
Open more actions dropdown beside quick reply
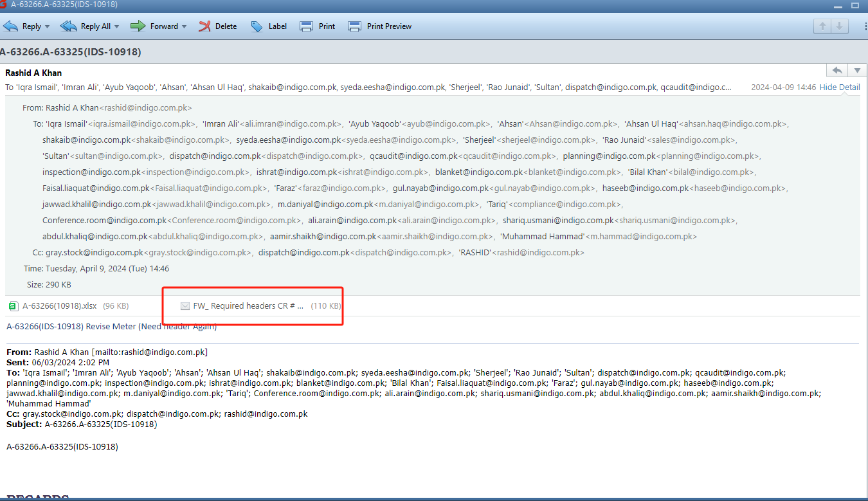tap(857, 71)
